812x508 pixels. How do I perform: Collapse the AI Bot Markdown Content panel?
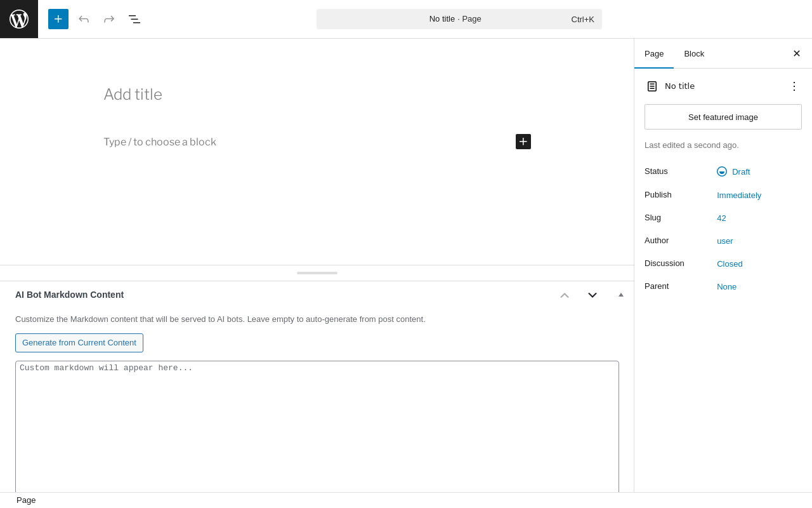point(621,295)
